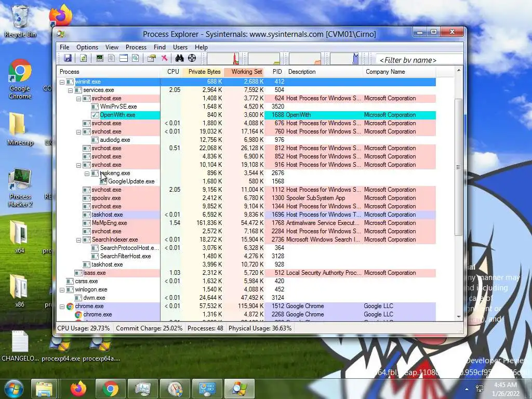Sort by the Process column header

[x=109, y=72]
